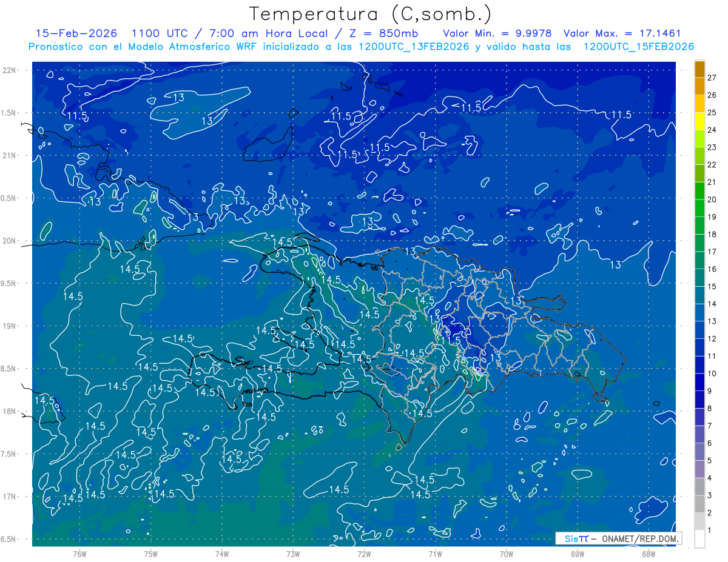Click the brown top swatch of the color scale

point(699,70)
